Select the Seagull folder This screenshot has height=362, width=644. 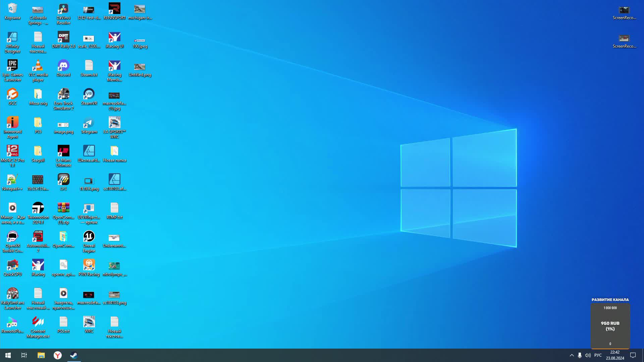38,154
